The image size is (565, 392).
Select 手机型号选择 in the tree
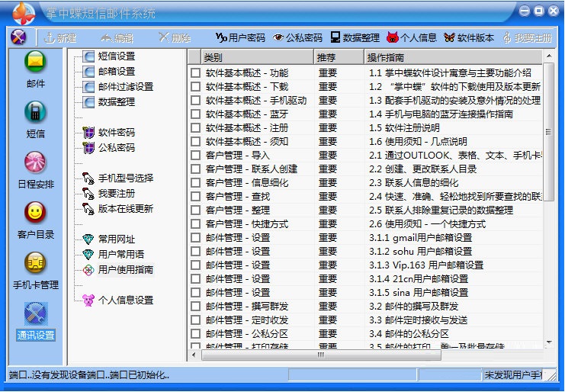click(118, 178)
